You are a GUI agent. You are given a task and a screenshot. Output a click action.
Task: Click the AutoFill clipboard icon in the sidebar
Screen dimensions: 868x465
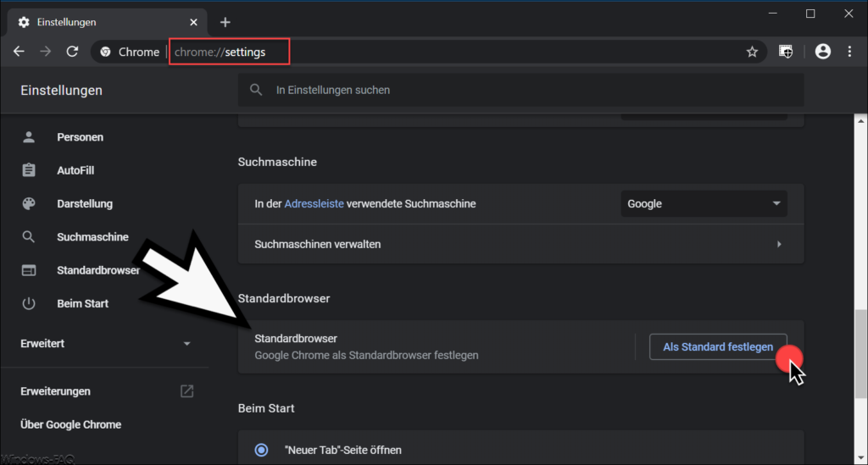pos(29,170)
